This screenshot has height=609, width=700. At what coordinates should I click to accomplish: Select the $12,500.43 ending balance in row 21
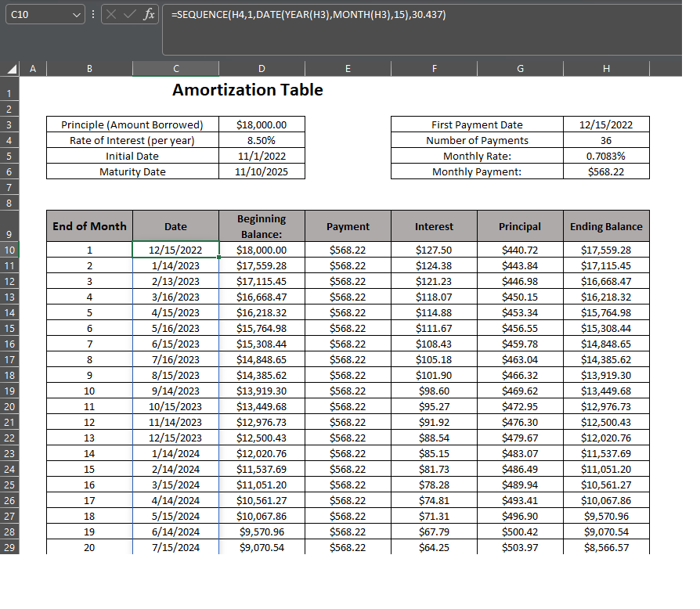pos(606,422)
